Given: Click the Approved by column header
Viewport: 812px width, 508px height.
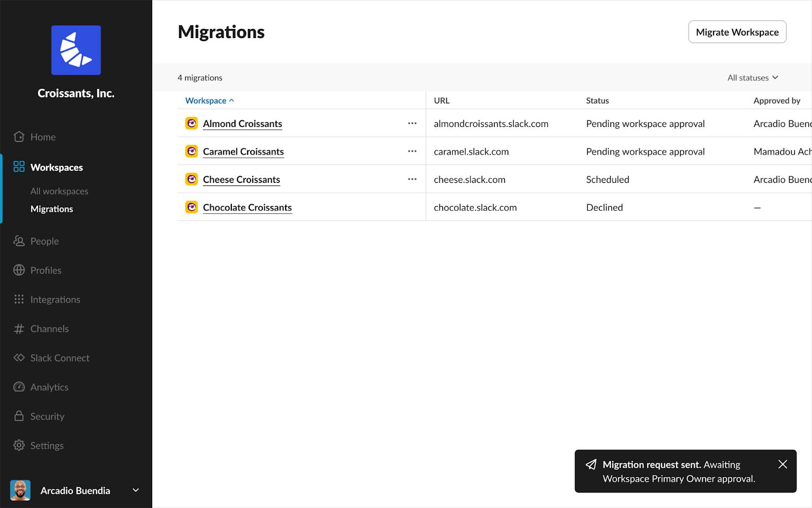Looking at the screenshot, I should (x=777, y=101).
